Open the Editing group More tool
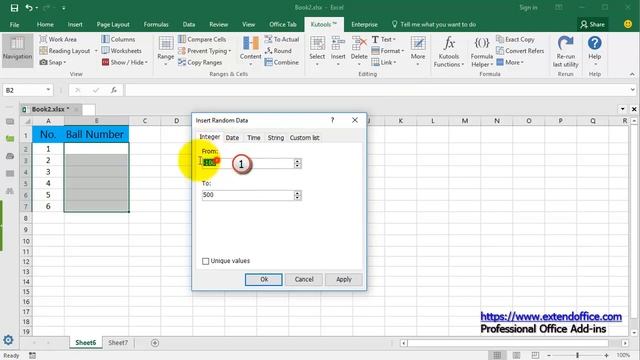Screen dimensions: 640x360 (x=418, y=50)
